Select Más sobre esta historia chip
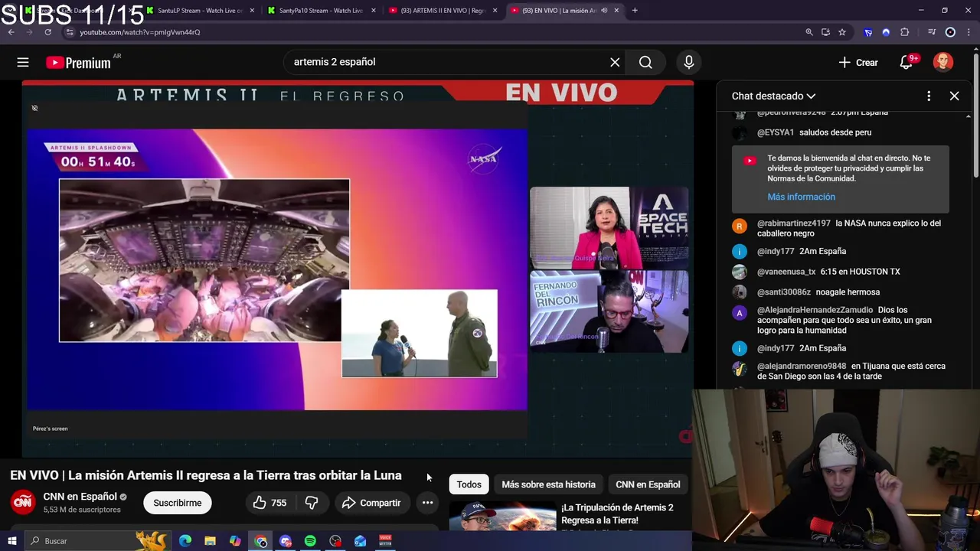The image size is (980, 551). (548, 484)
